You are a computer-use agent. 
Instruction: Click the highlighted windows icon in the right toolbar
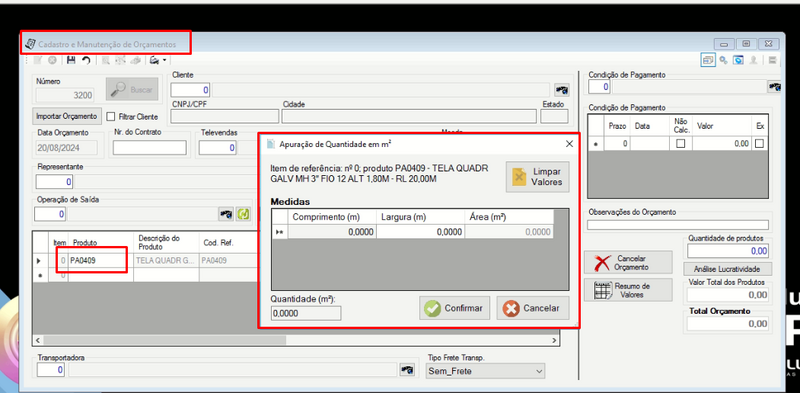(x=708, y=60)
